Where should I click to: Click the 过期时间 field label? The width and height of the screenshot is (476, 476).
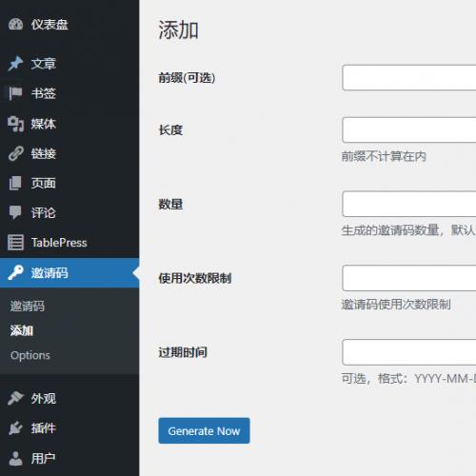pos(183,352)
